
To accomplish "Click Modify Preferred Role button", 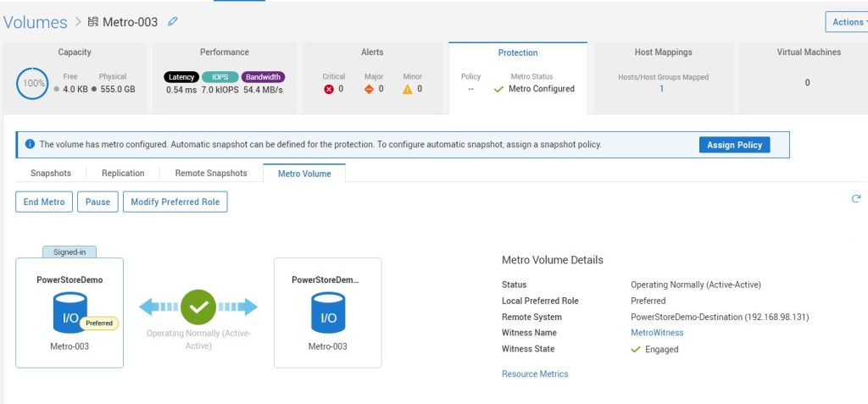I will 175,202.
